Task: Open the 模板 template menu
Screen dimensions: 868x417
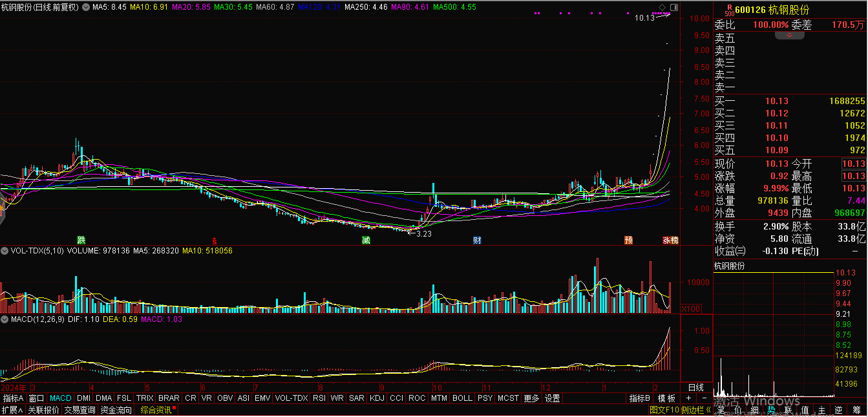Action: click(667, 398)
